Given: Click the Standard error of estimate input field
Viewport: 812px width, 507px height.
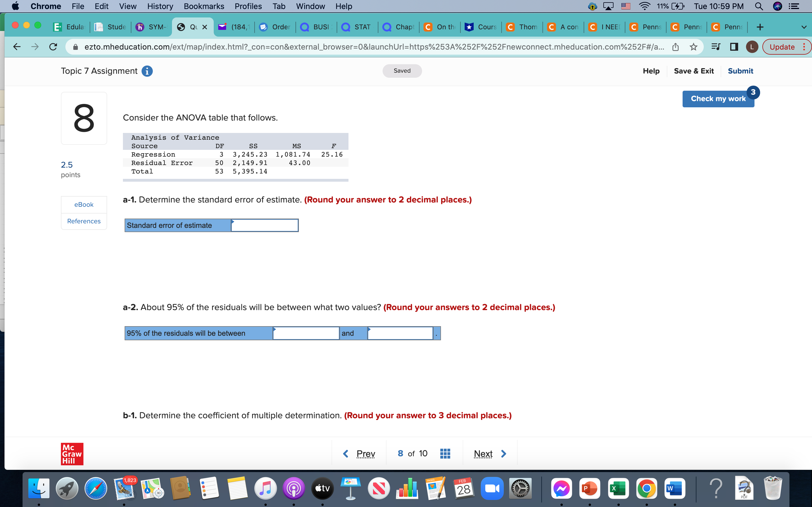Looking at the screenshot, I should pyautogui.click(x=264, y=225).
